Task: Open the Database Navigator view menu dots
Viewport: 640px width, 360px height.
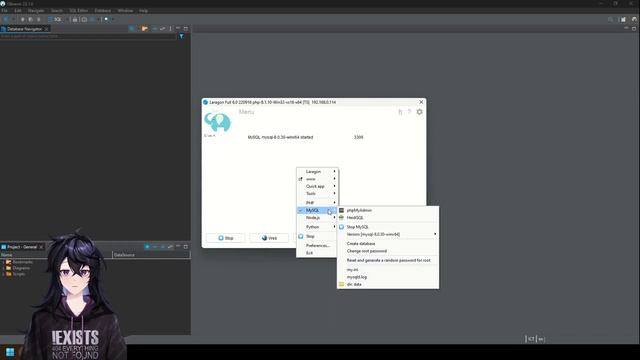Action: click(171, 29)
